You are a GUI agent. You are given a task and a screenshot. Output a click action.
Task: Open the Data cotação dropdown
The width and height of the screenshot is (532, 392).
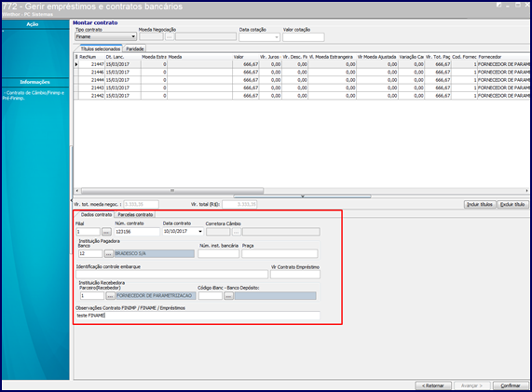277,37
